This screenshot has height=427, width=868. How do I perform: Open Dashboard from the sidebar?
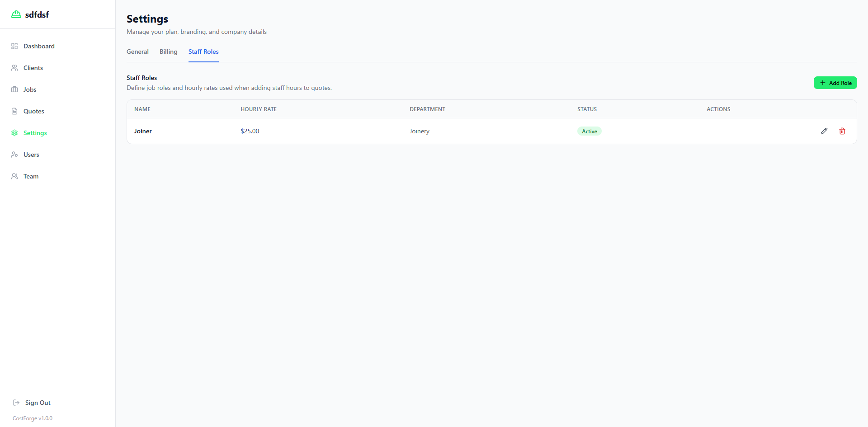click(39, 46)
